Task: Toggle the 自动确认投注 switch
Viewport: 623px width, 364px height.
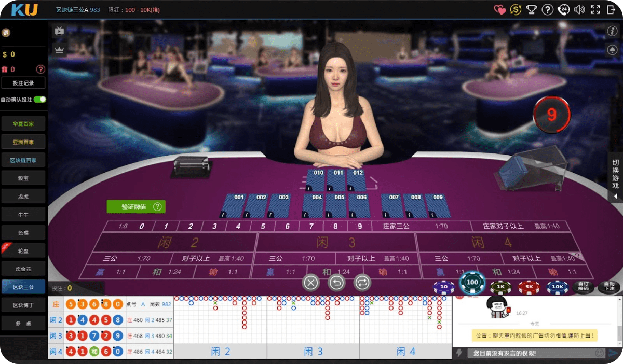Action: click(x=39, y=99)
